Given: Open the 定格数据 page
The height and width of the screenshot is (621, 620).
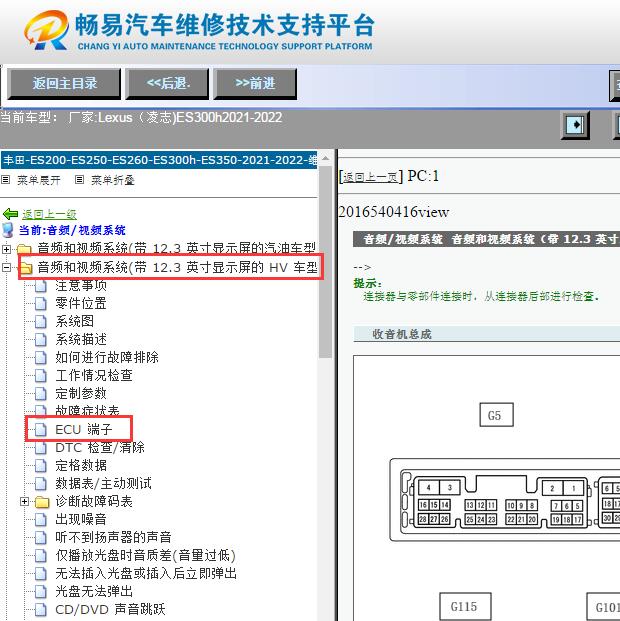Looking at the screenshot, I should tap(81, 465).
